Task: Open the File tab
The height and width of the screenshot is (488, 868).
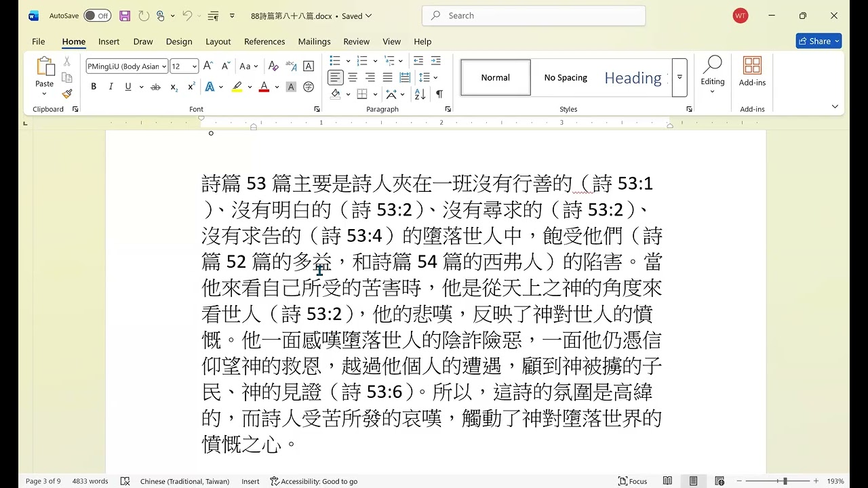Action: coord(39,41)
